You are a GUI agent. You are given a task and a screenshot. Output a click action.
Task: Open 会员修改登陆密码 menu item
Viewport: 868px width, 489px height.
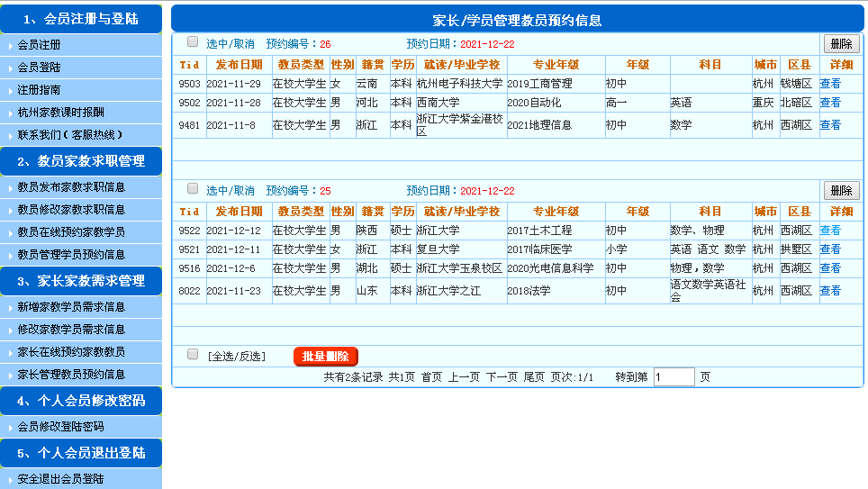point(61,427)
